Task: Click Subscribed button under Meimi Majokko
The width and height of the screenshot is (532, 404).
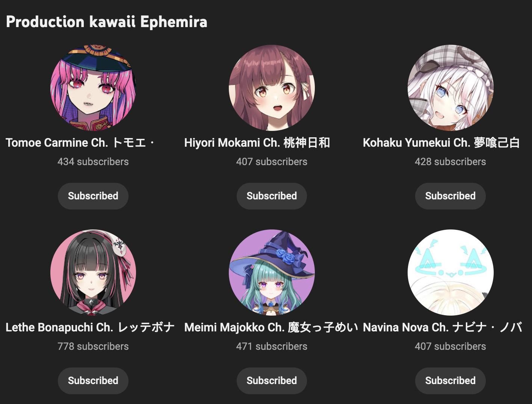Action: pos(272,381)
